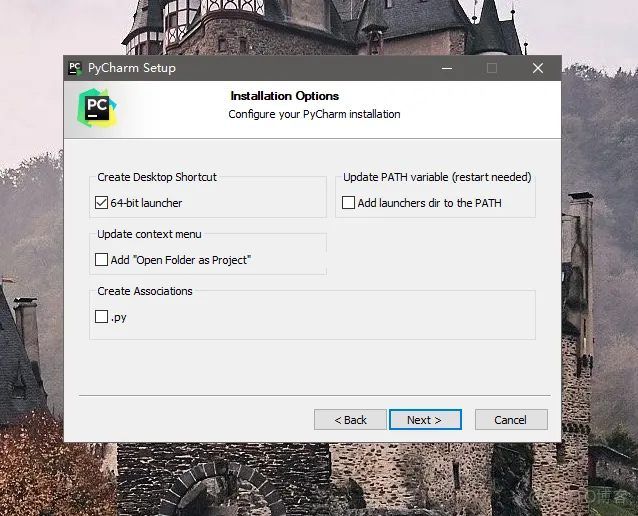The image size is (638, 516).
Task: Close the PyCharm Setup window
Action: (538, 68)
